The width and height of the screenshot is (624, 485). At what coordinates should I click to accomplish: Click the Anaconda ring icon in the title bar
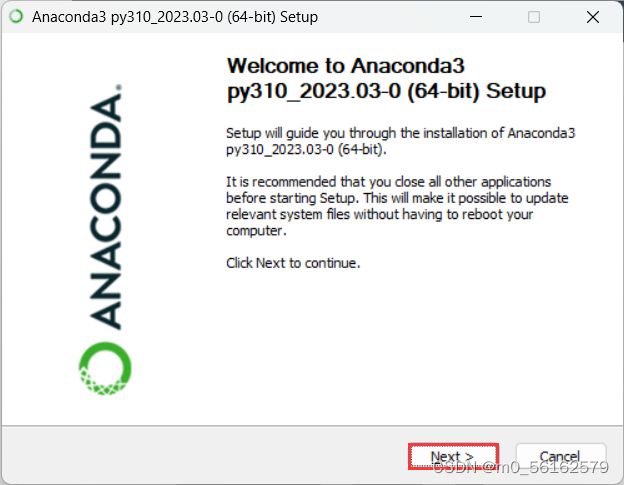pos(16,17)
